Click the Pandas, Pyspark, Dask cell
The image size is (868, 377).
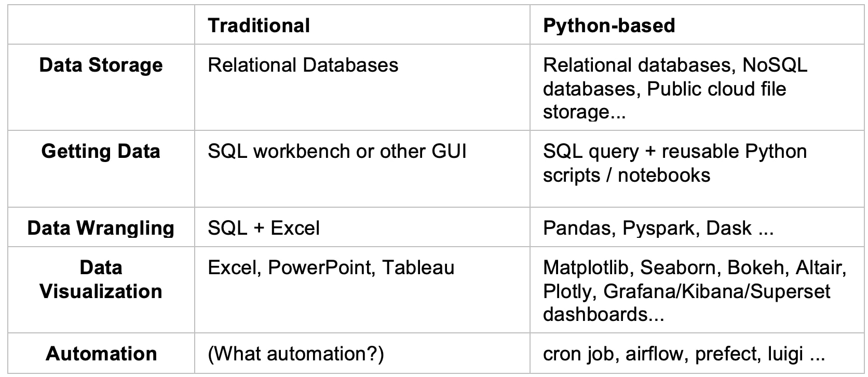pyautogui.click(x=658, y=228)
